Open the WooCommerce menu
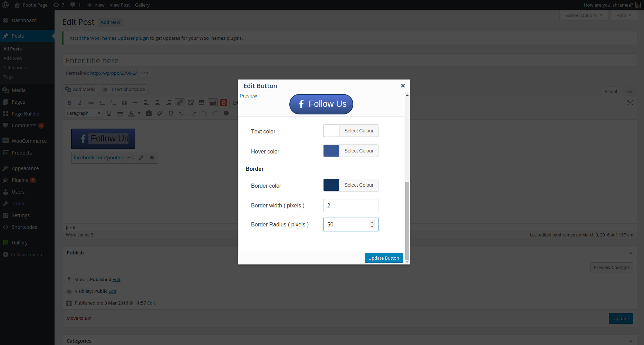The image size is (644, 345). [x=27, y=141]
